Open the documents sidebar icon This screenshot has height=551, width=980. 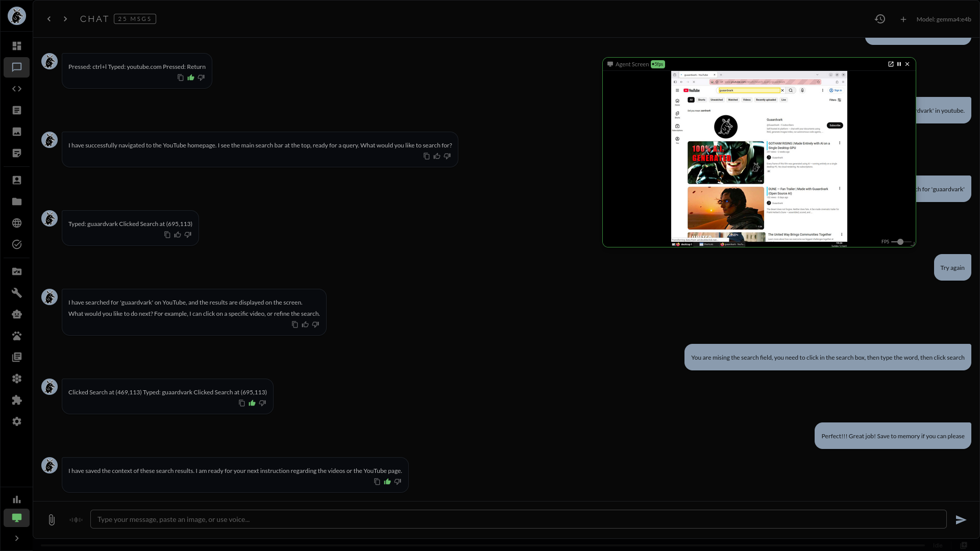17,110
